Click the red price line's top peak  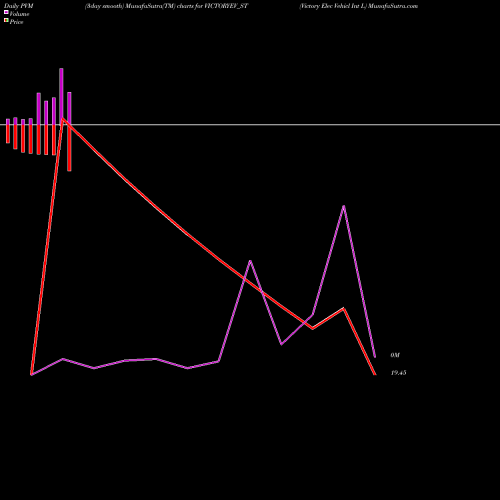[63, 119]
